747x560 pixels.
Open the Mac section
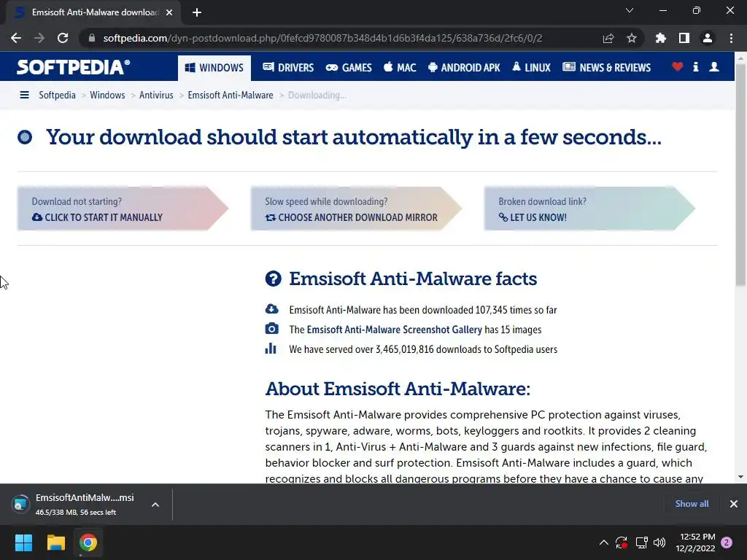[x=400, y=68]
